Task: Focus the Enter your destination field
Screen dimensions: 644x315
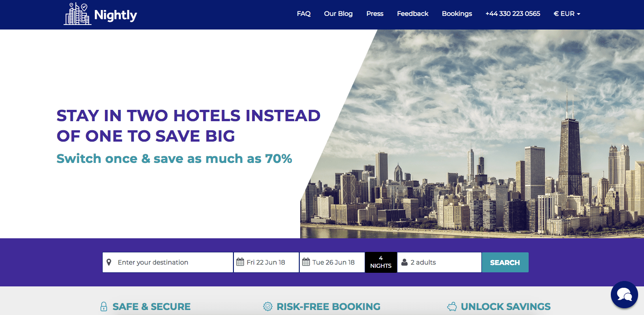Action: coord(168,262)
